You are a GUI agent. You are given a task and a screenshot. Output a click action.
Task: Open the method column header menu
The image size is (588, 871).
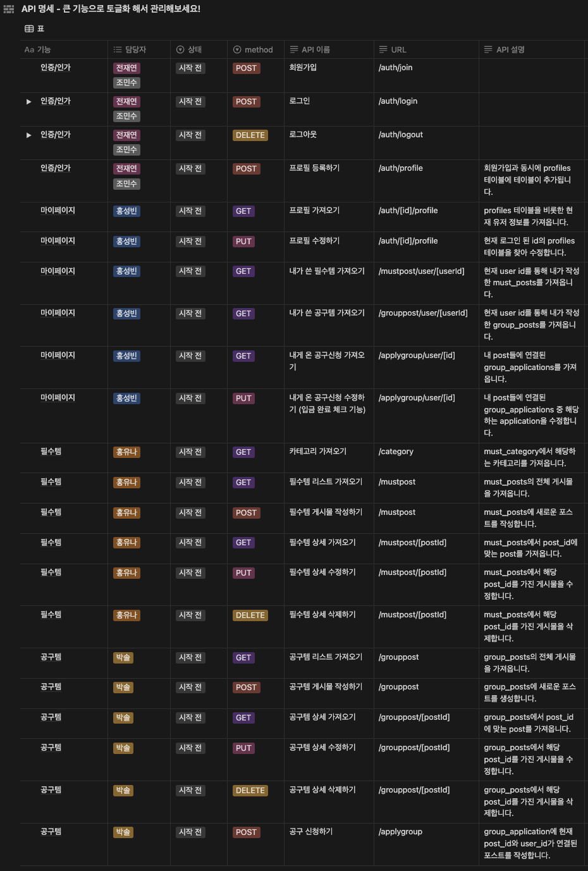pos(255,49)
